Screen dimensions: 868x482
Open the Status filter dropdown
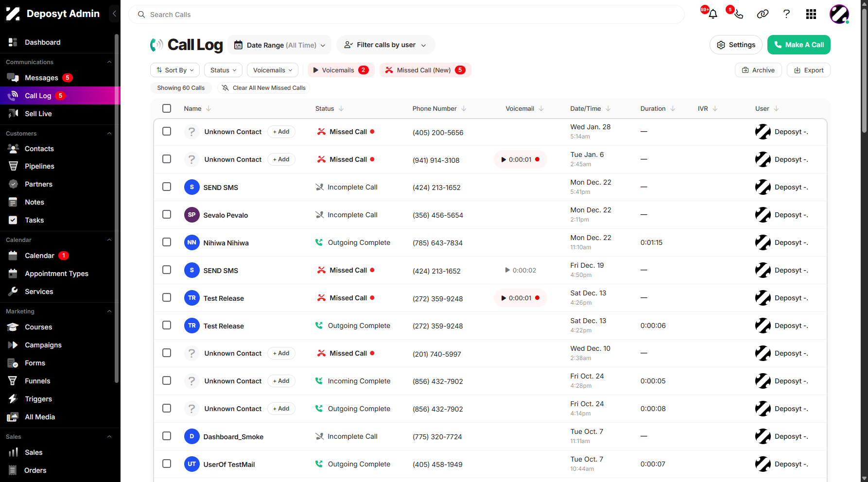[223, 70]
